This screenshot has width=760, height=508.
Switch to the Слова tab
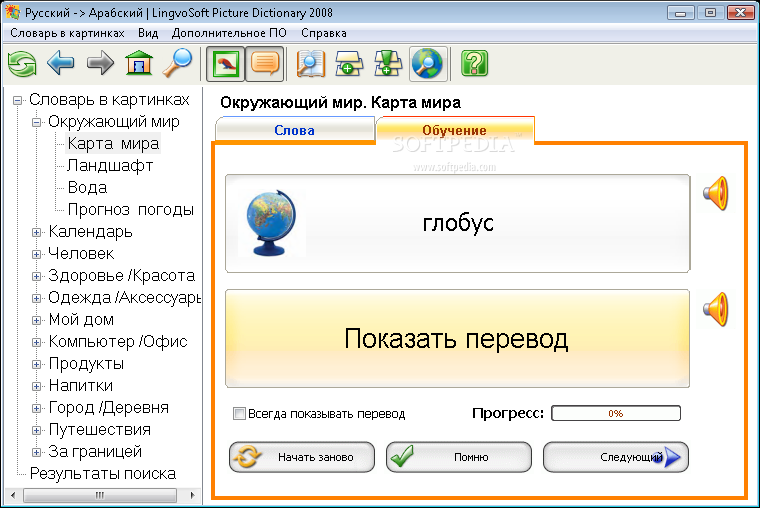coord(295,130)
